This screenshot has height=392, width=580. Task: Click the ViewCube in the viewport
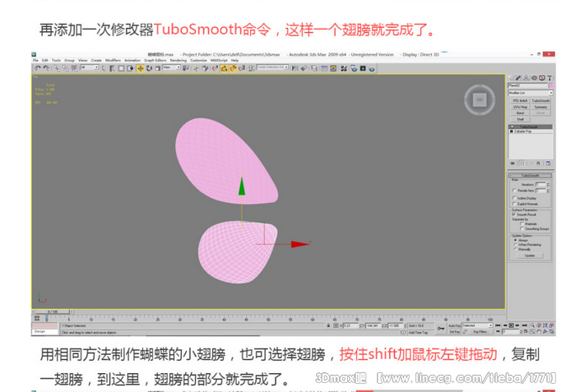(x=480, y=99)
